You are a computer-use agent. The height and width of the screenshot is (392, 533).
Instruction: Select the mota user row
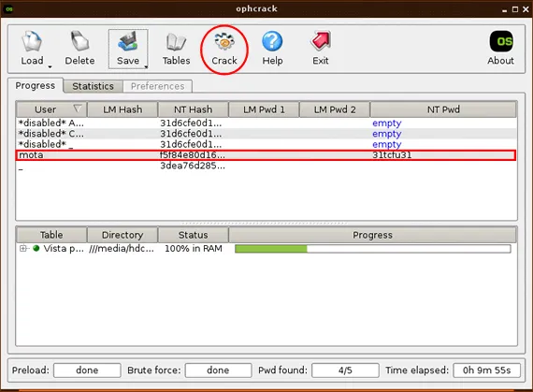266,155
